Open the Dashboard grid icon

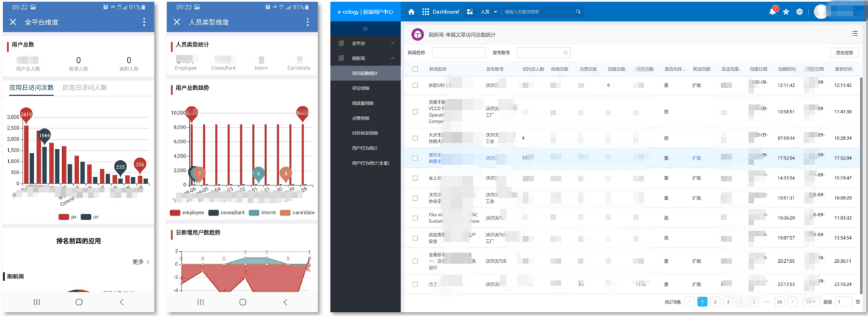pyautogui.click(x=425, y=12)
